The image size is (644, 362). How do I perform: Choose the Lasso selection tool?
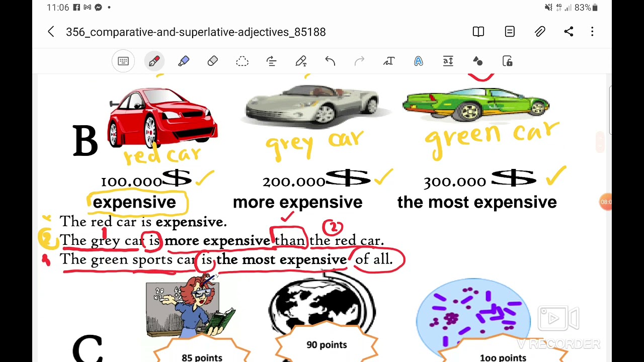click(x=242, y=61)
